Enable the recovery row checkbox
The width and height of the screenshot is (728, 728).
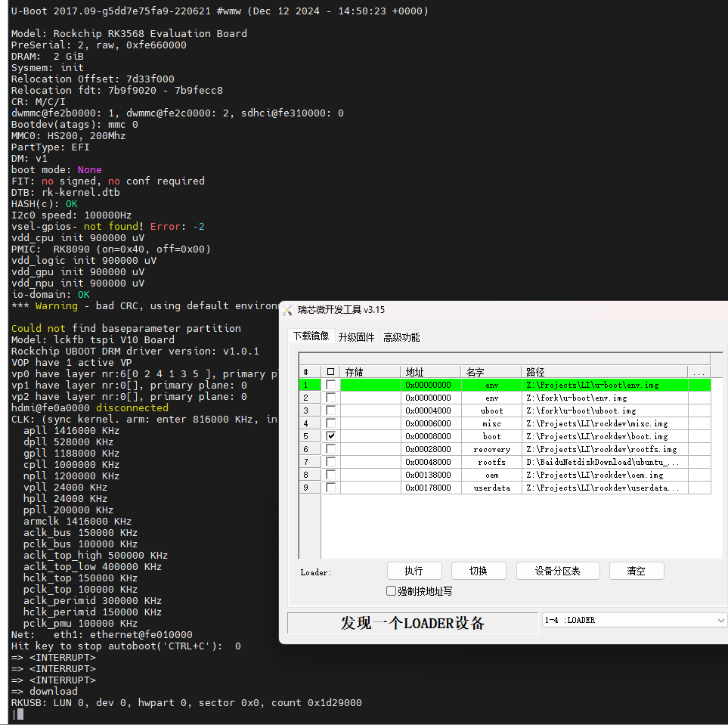(x=330, y=449)
